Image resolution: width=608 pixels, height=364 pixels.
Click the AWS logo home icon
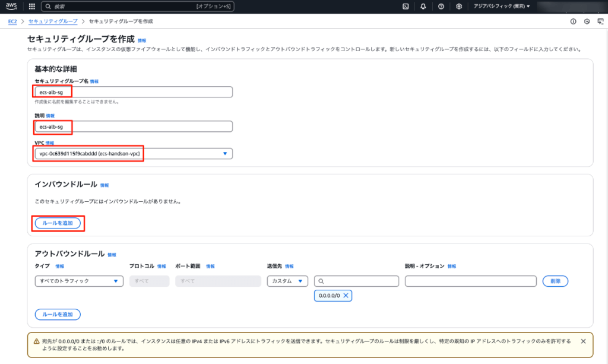(11, 7)
